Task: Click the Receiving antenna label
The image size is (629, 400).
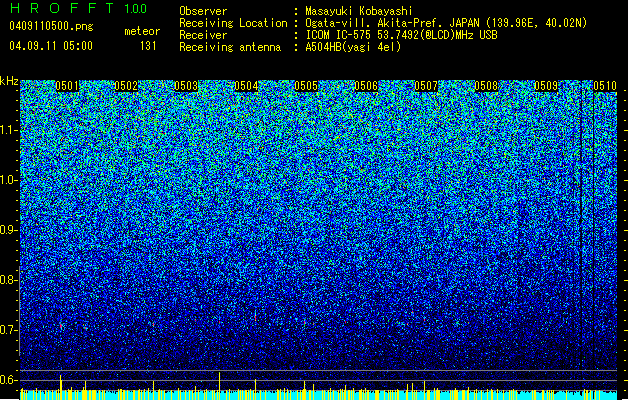Action: [230, 47]
